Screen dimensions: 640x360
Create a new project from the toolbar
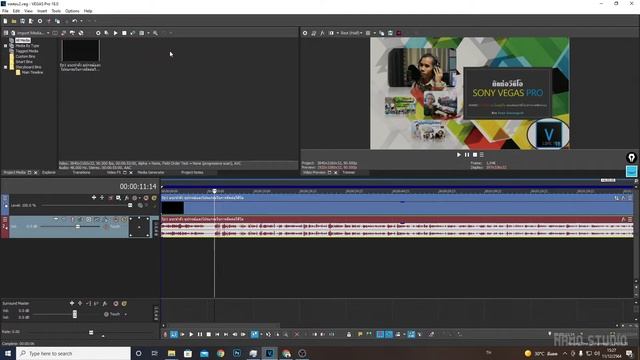5,21
